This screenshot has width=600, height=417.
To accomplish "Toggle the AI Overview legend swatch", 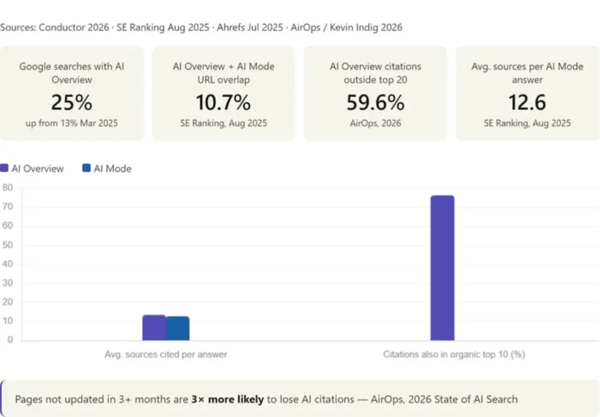I will 4,168.
